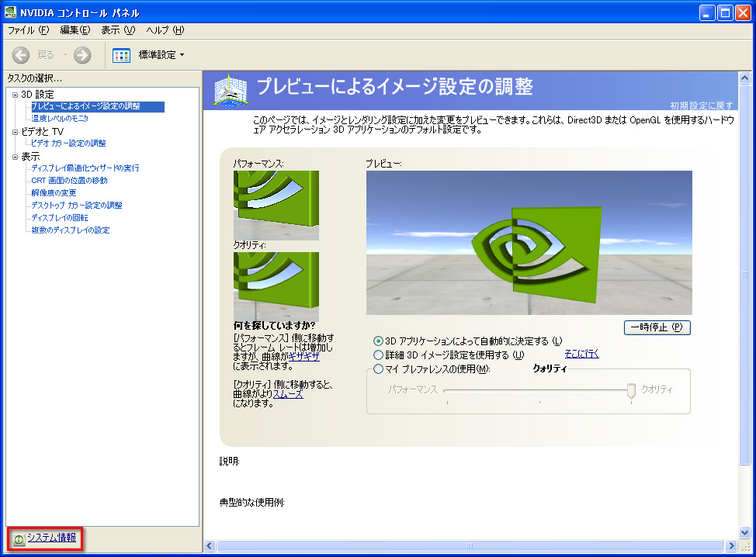This screenshot has height=557, width=756.
Task: Click the 表示 category label in tree
Action: tap(30, 157)
